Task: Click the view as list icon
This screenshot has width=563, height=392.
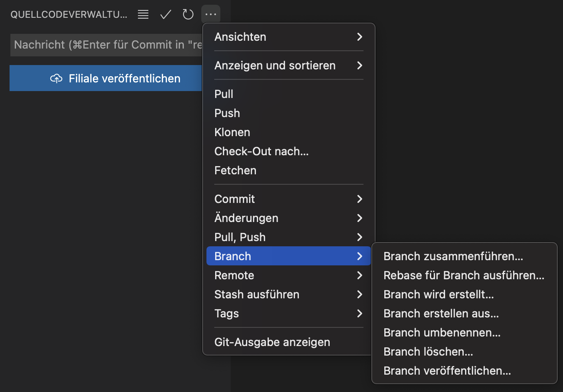Action: point(143,14)
